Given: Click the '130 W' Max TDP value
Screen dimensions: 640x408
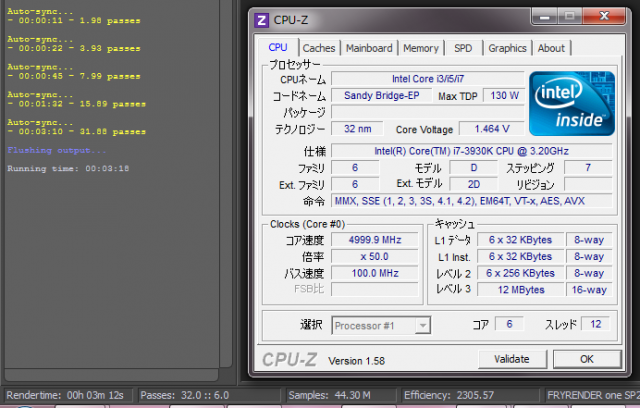Looking at the screenshot, I should click(x=504, y=95).
